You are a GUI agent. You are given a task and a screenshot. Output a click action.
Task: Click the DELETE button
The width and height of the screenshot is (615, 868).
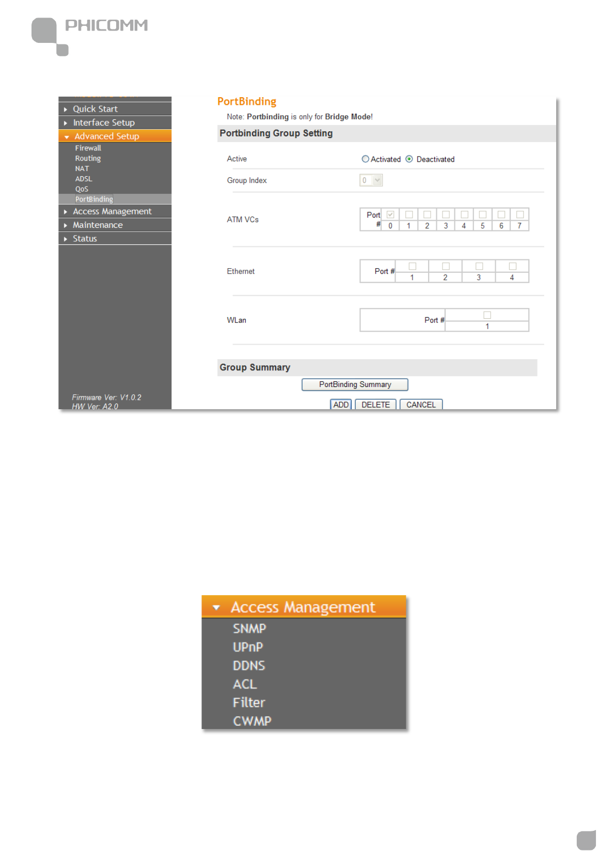click(x=375, y=405)
